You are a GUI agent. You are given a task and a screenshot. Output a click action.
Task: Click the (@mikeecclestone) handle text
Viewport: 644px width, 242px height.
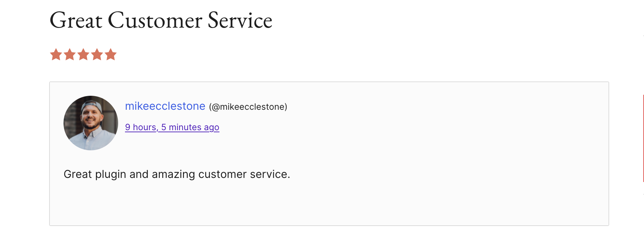[x=248, y=107]
